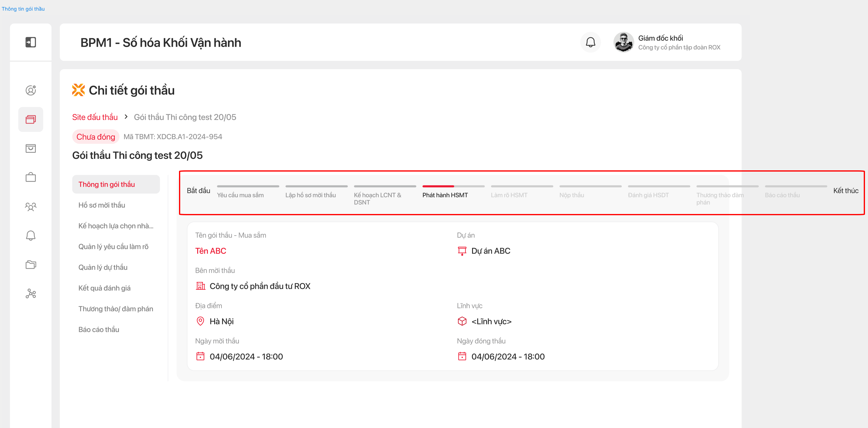
Task: Select Báo cáo thầu side menu
Action: tap(99, 329)
